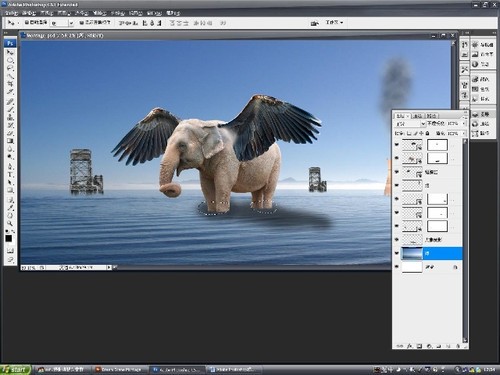
Task: Click the selected sea layer thumbnail
Action: point(412,253)
